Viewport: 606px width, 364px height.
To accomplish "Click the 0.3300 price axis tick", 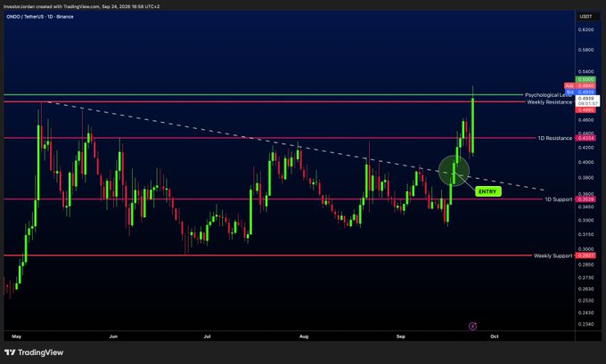I will pos(586,221).
